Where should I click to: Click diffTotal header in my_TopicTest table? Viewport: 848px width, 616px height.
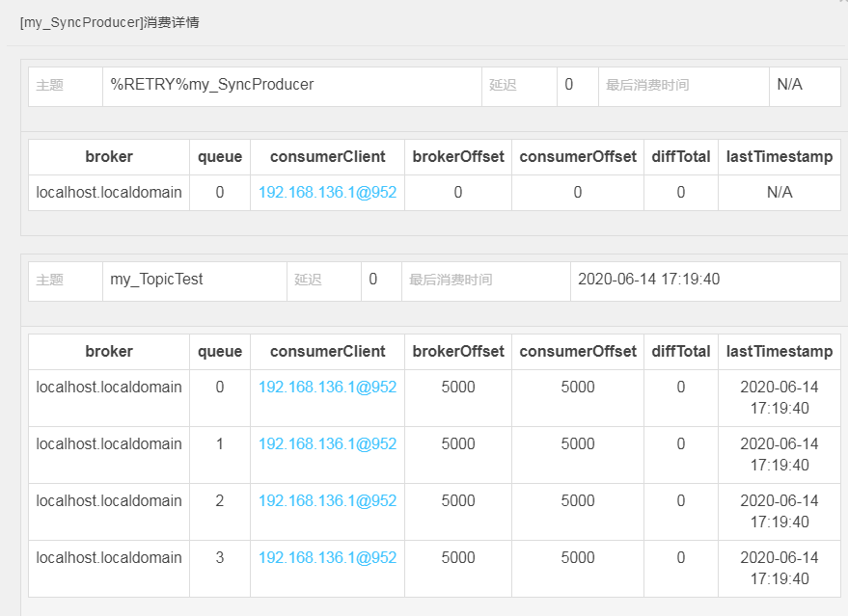[x=681, y=351]
